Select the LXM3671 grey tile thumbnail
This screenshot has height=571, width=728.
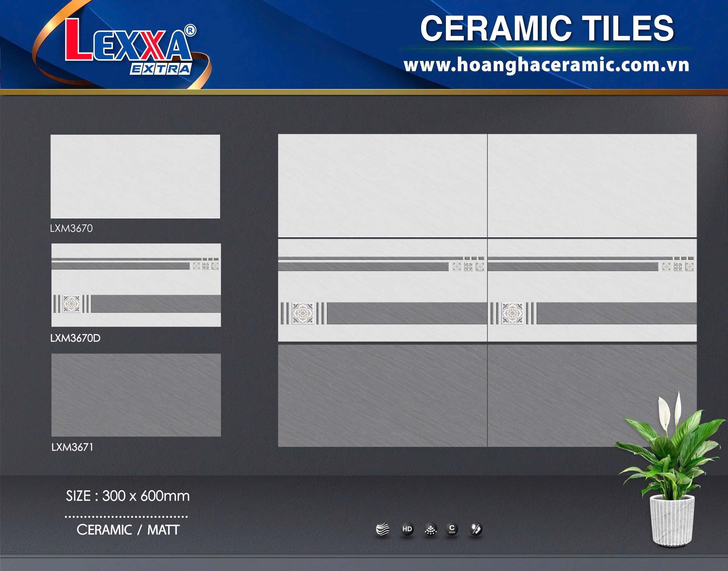136,395
